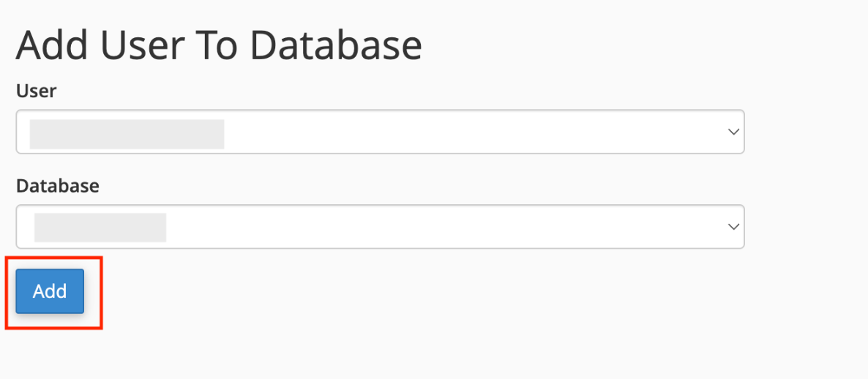Open the Database dropdown menu
The height and width of the screenshot is (379, 868).
click(381, 227)
